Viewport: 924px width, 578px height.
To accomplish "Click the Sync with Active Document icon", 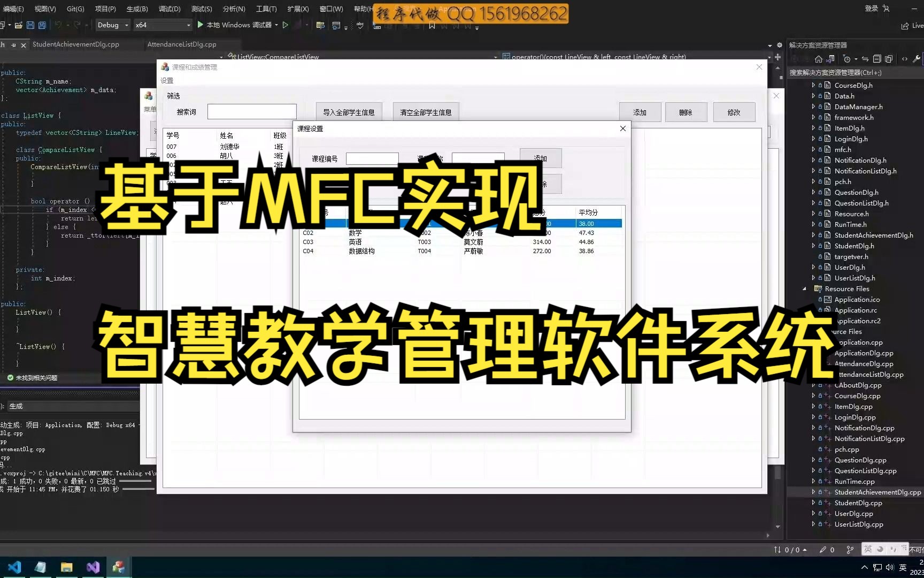I will click(865, 59).
